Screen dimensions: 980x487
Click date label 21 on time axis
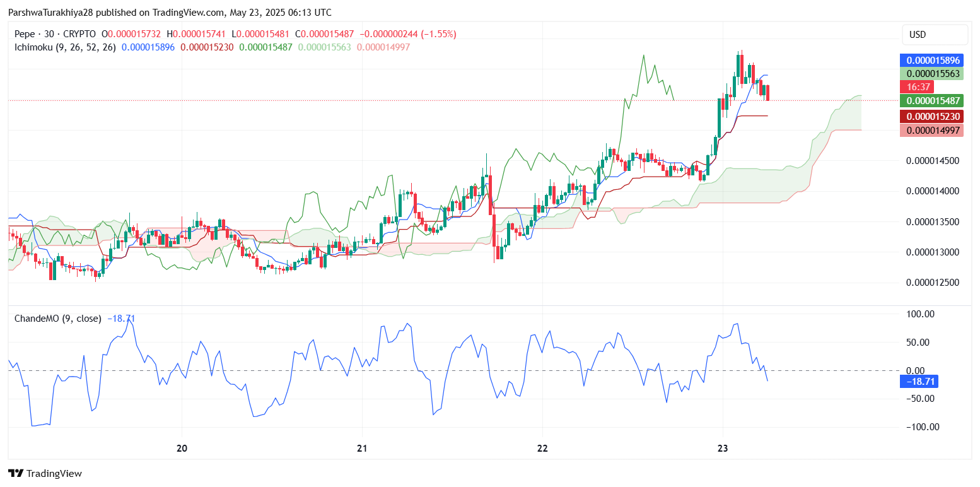[x=362, y=449]
